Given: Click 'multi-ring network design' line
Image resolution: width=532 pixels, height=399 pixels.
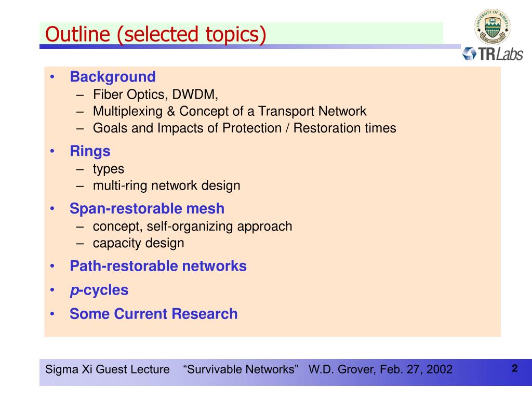Looking at the screenshot, I should click(x=167, y=186).
